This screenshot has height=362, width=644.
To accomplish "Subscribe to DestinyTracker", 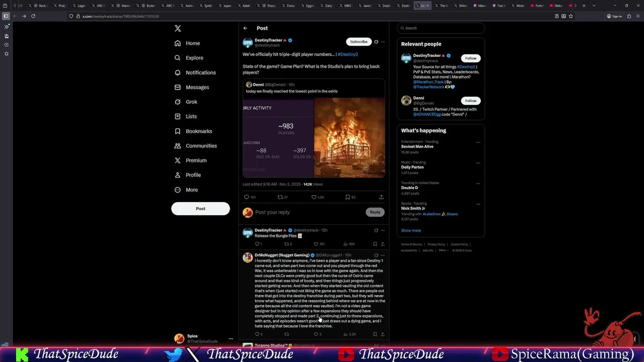I will (359, 42).
